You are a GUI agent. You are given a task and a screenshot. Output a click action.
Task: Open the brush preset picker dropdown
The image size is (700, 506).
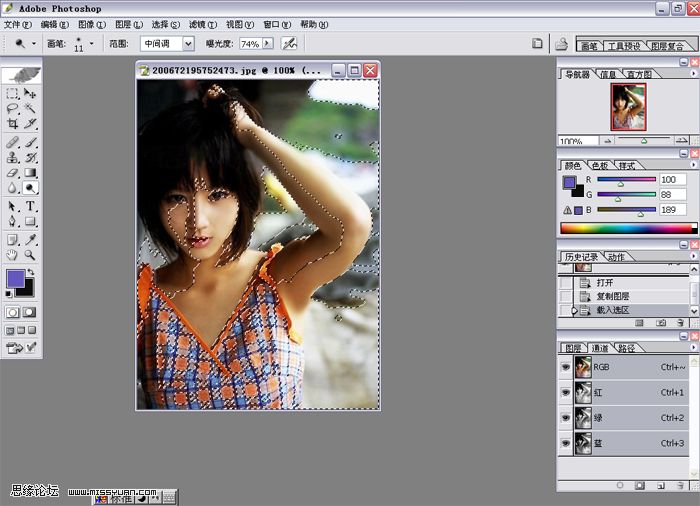[92, 44]
